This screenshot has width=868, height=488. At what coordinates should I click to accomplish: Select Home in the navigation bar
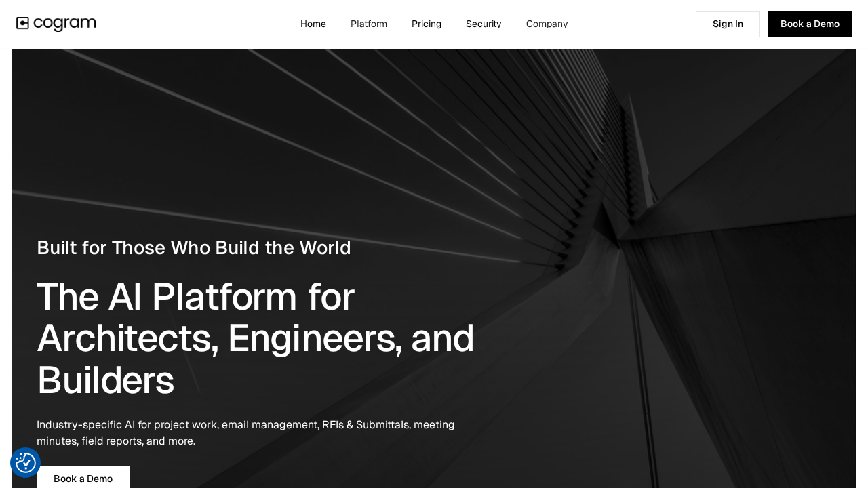(x=313, y=24)
